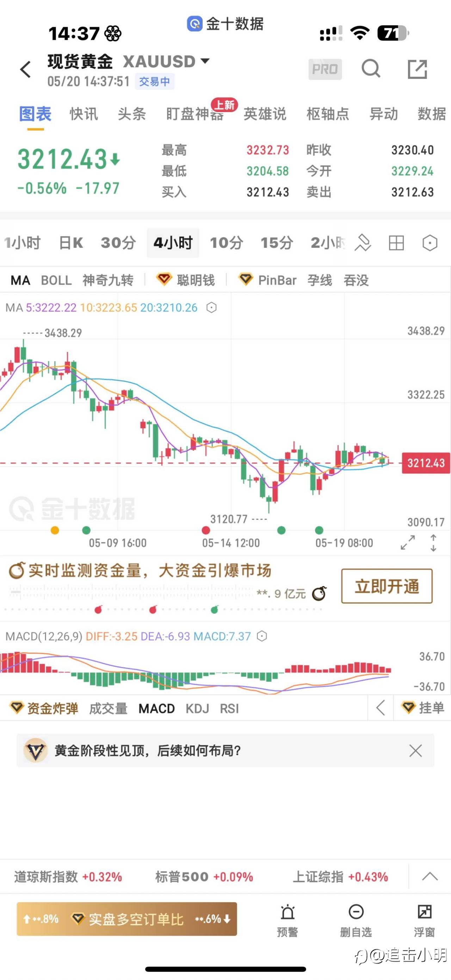
Task: Click the 立即开通 button
Action: tap(387, 586)
